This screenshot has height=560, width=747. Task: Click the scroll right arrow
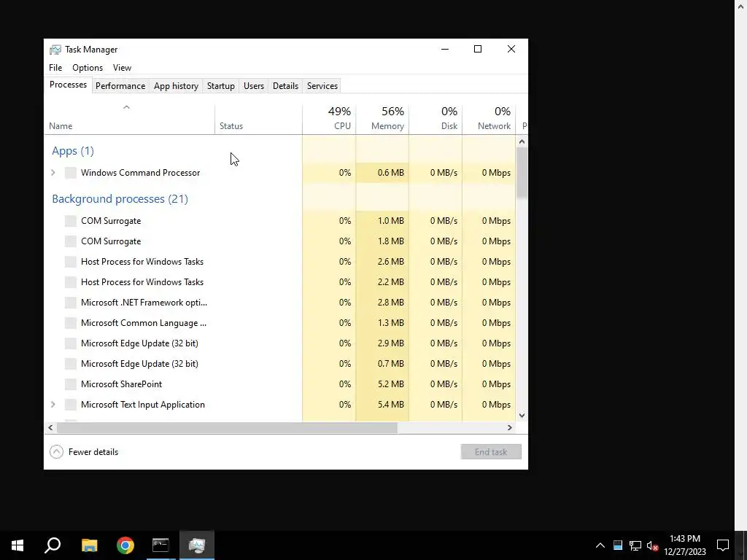coord(510,427)
